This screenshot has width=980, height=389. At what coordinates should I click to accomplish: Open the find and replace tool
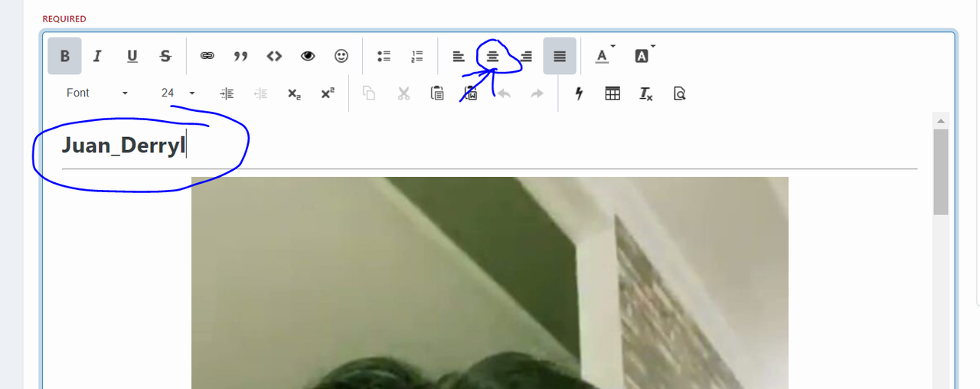(679, 93)
